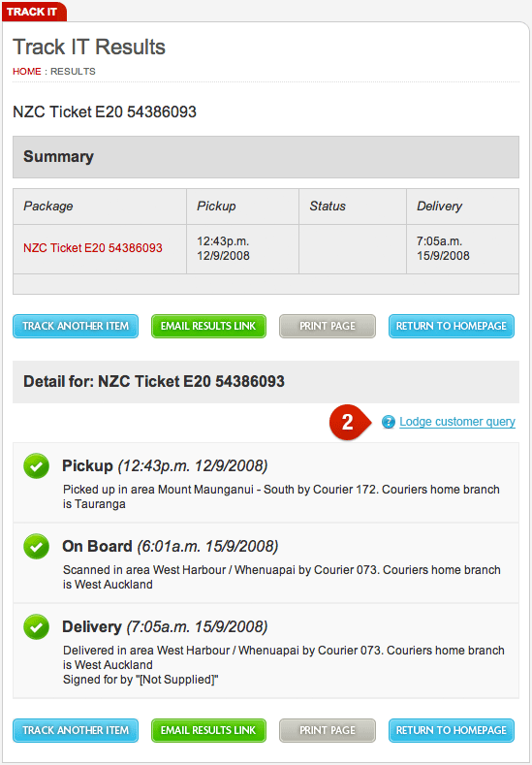The height and width of the screenshot is (765, 532).
Task: Click the blue question mark help icon
Action: tap(389, 422)
